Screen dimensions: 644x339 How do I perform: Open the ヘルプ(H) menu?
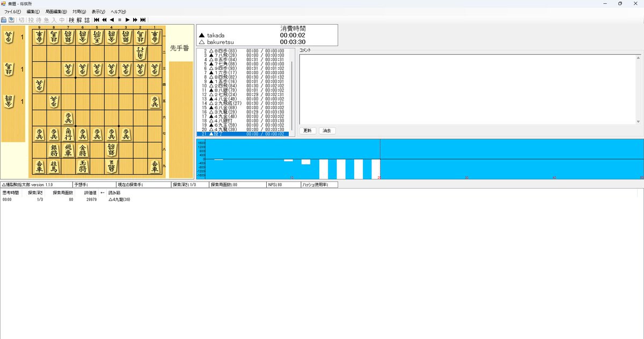118,11
